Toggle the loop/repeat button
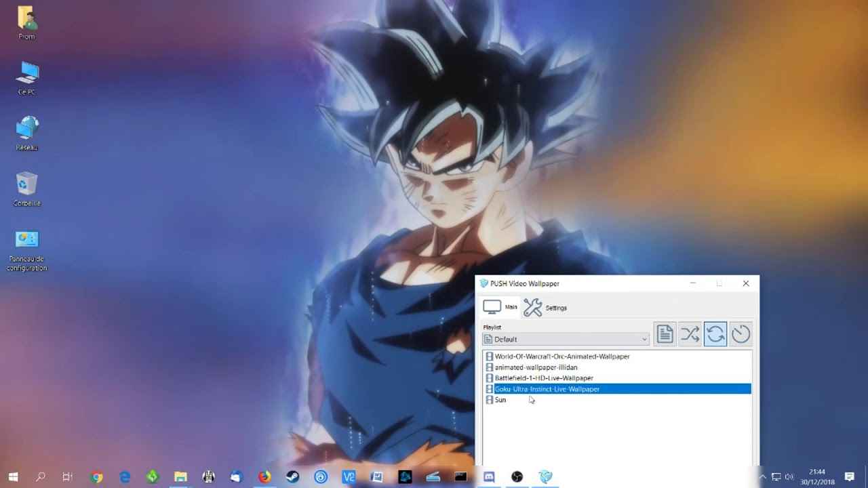Screen dimensions: 868x488 [715, 334]
